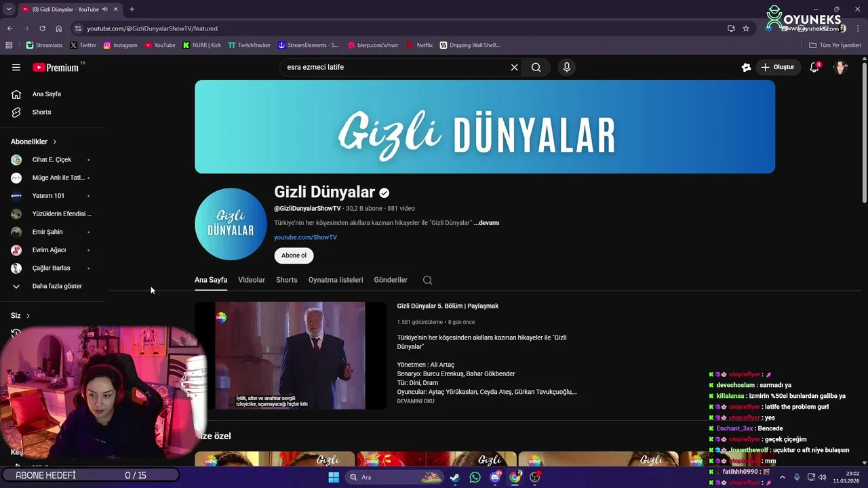Open Cihat E. Çiçek subscription
The width and height of the screenshot is (868, 488).
click(52, 160)
